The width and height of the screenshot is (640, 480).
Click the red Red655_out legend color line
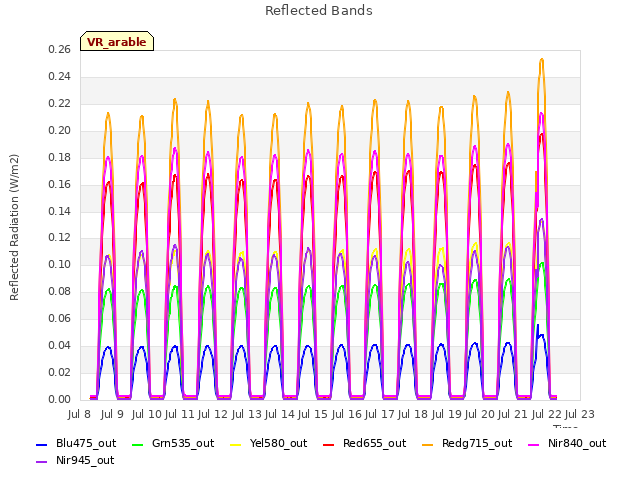click(329, 444)
